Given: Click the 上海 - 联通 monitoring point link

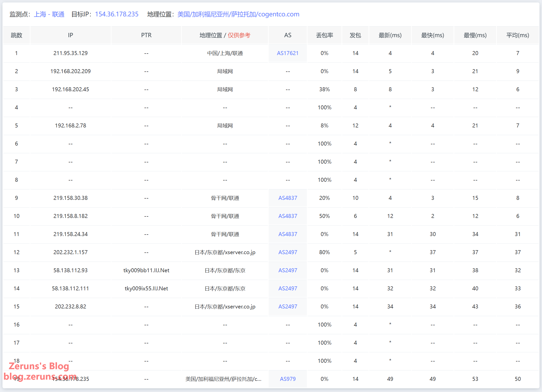Looking at the screenshot, I should (49, 14).
